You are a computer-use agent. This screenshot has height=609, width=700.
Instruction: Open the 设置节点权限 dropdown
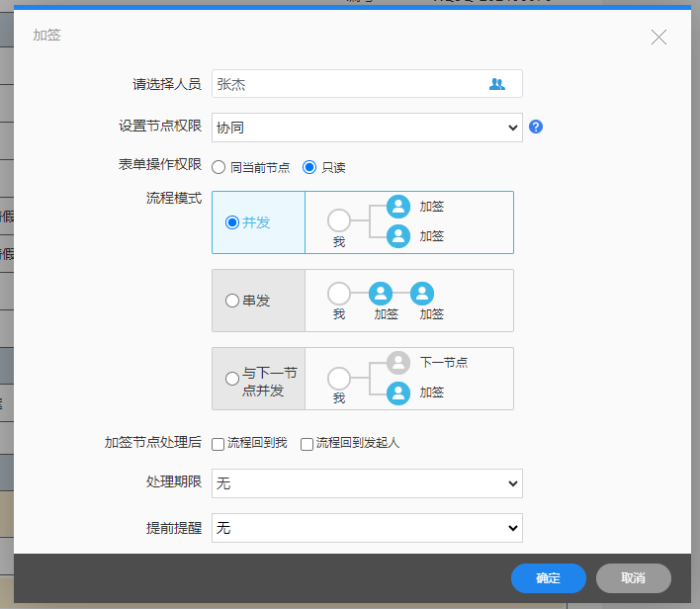coord(367,128)
